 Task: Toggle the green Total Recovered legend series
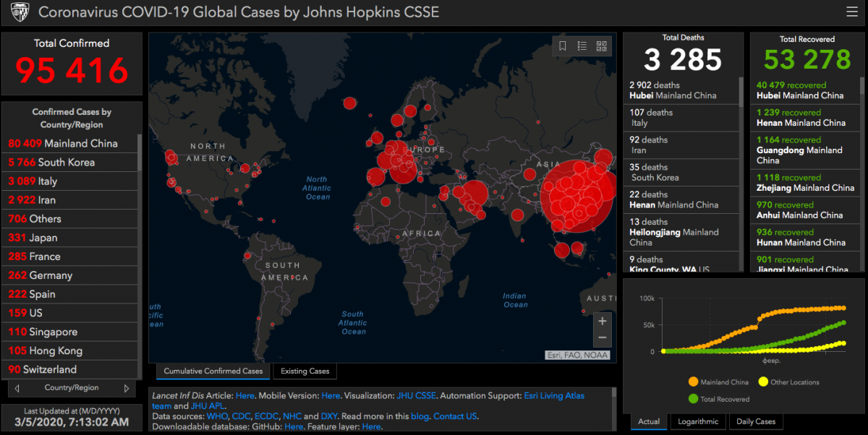[720, 399]
